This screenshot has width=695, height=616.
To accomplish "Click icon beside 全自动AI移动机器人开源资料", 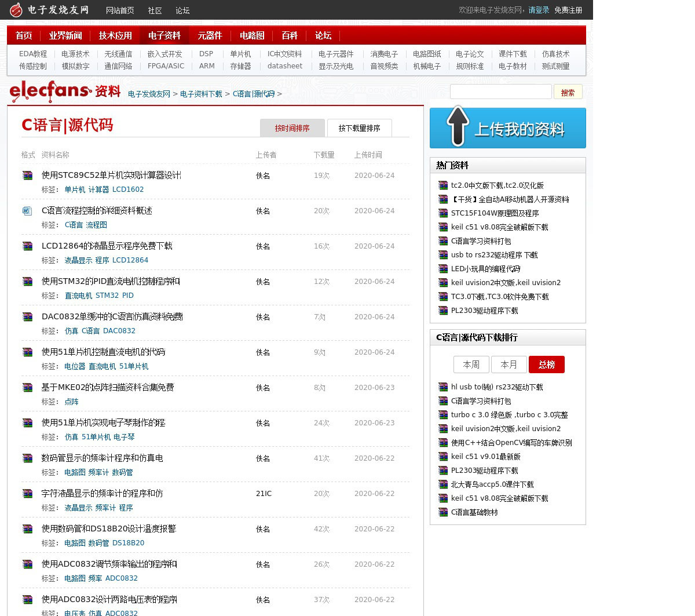I will (443, 199).
